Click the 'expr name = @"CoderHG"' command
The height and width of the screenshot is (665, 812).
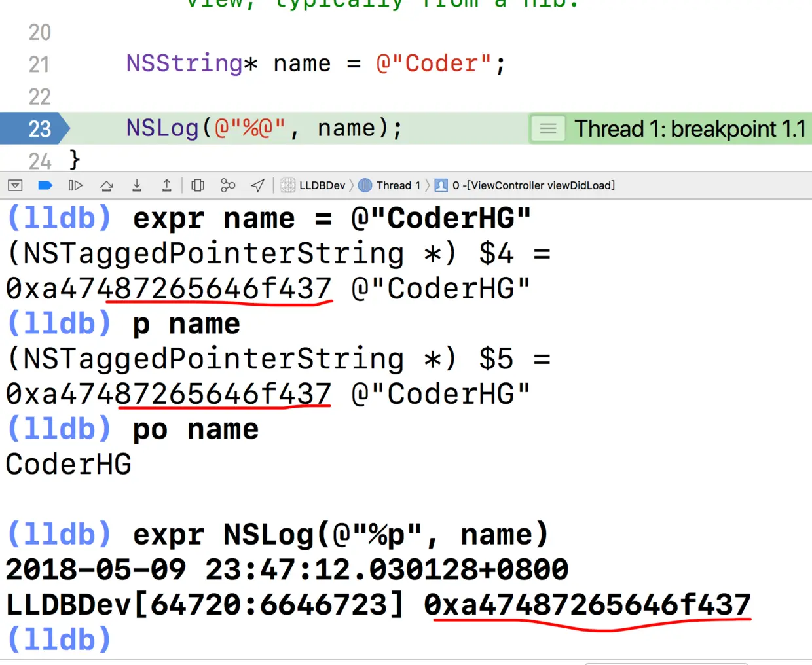332,218
